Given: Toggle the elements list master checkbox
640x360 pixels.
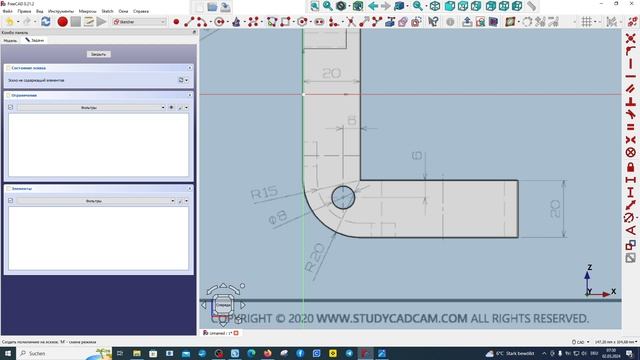Looking at the screenshot, I should pos(11,201).
